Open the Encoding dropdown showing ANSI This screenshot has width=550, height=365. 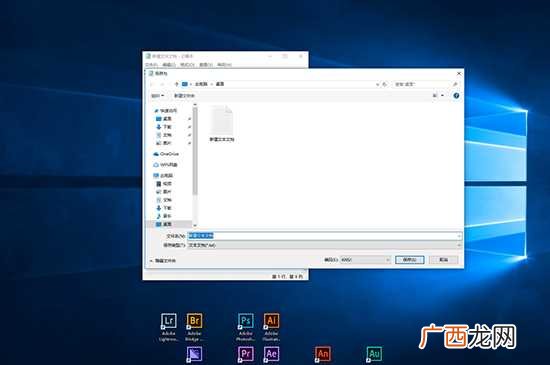pos(365,260)
